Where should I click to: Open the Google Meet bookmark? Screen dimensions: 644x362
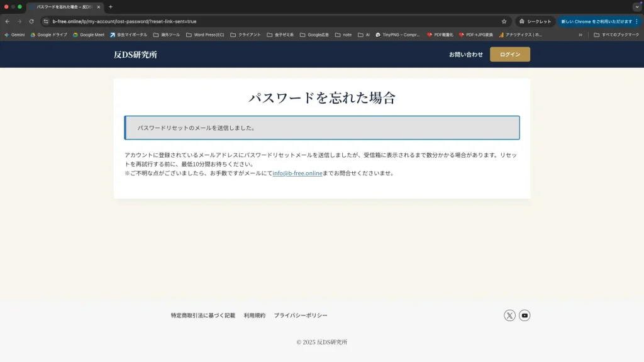coord(89,35)
